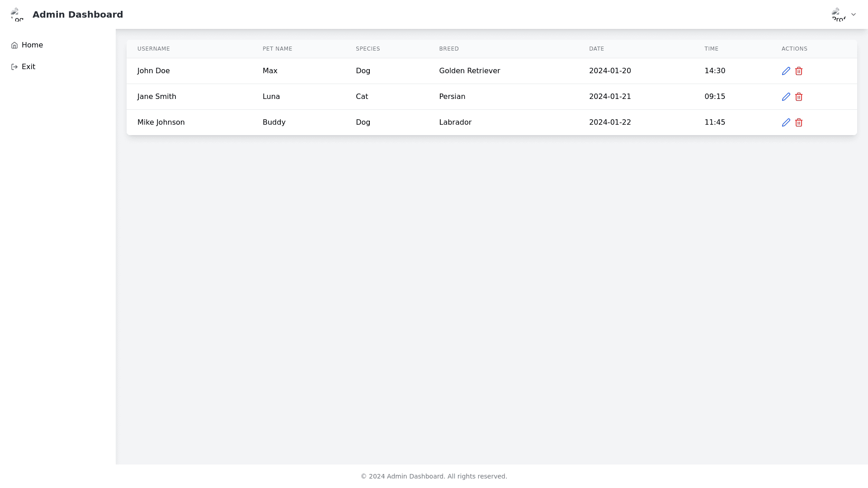The height and width of the screenshot is (488, 868).
Task: Delete Mike Johnson's appointment entry
Action: [799, 122]
